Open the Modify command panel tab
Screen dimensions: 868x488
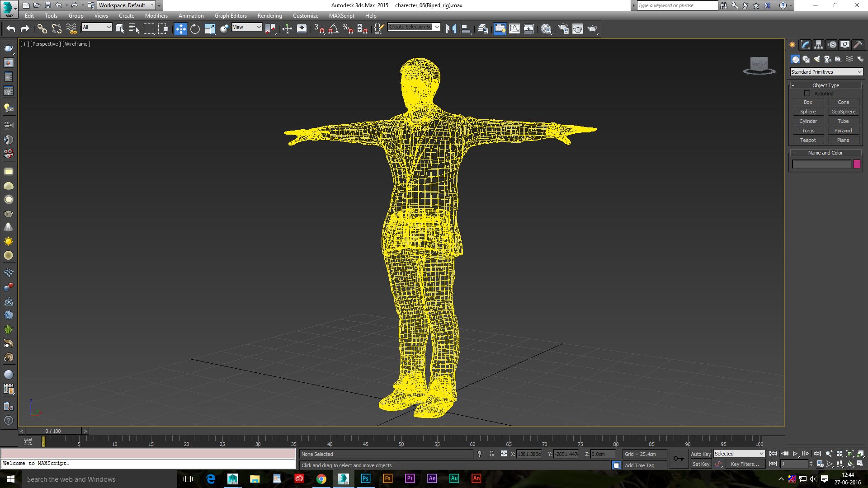pos(805,45)
